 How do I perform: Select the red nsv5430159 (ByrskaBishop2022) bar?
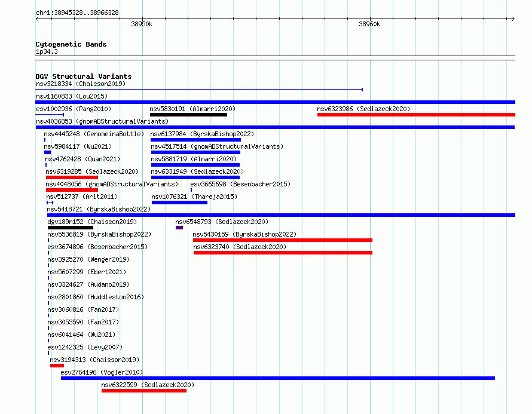tap(283, 240)
